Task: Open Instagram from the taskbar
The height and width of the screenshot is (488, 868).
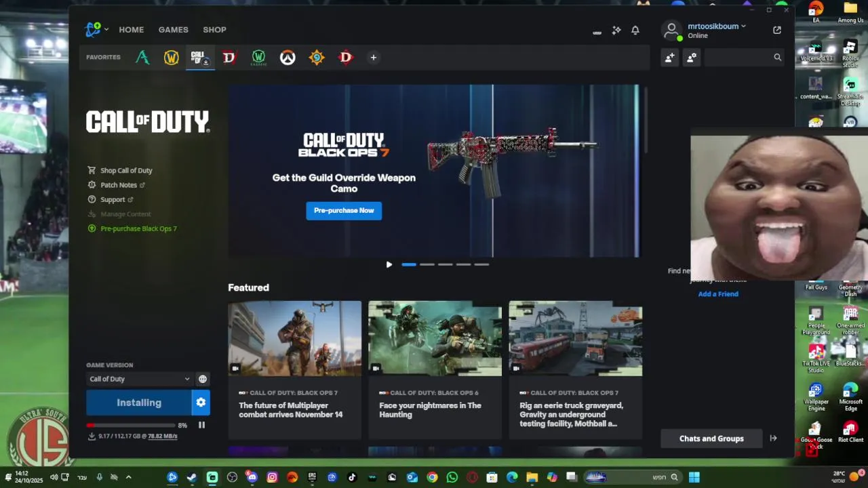Action: [272, 477]
